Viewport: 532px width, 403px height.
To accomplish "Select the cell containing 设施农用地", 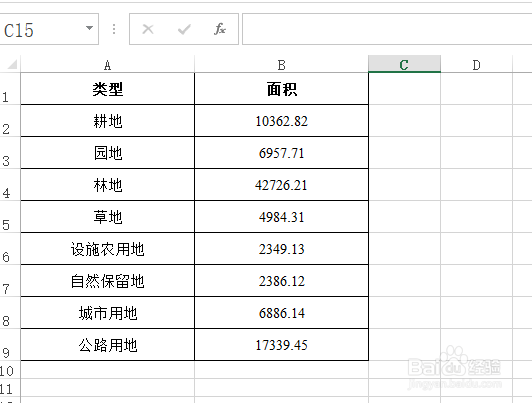I will [x=108, y=249].
